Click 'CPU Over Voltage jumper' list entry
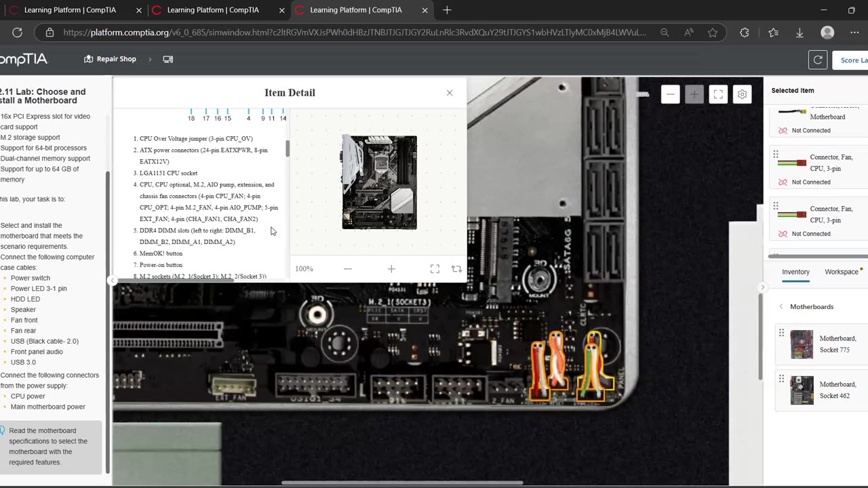This screenshot has width=868, height=488. click(x=196, y=138)
